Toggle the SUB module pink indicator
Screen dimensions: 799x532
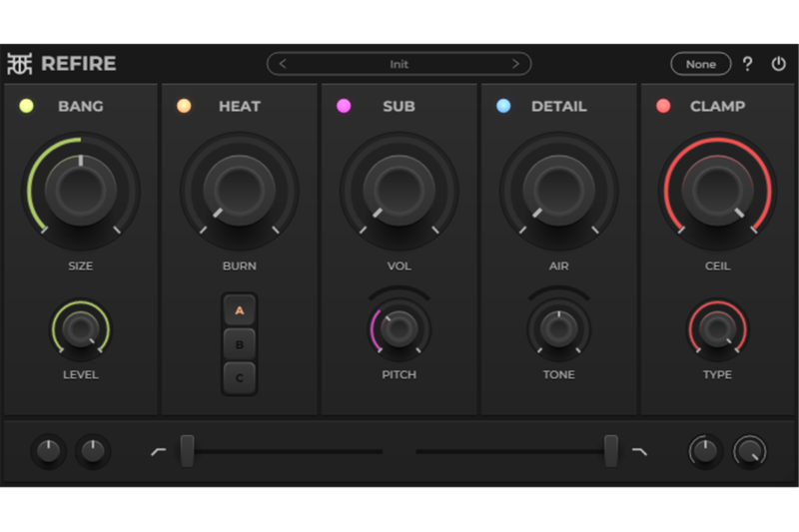[344, 106]
